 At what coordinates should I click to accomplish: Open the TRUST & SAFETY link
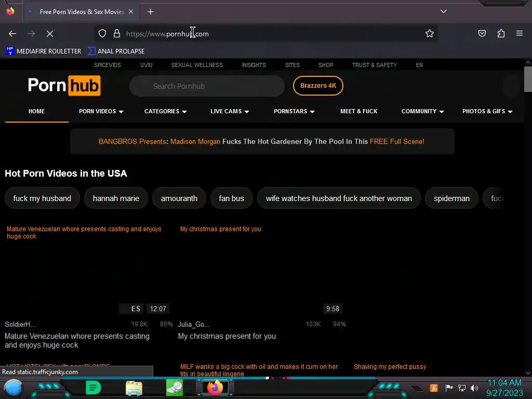coord(375,65)
